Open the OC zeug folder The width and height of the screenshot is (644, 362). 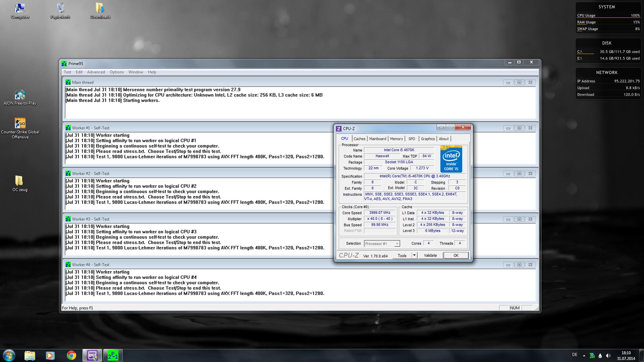coord(19,184)
